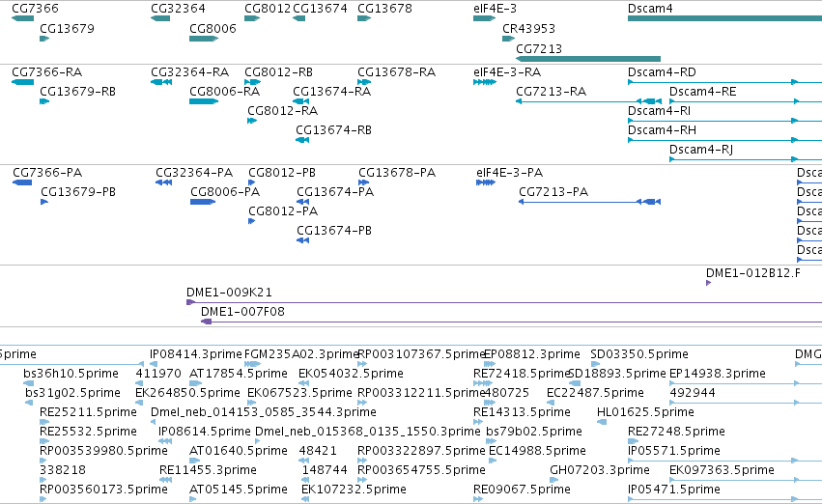
Task: Open EST GH07203.3prime
Action: tap(599, 470)
